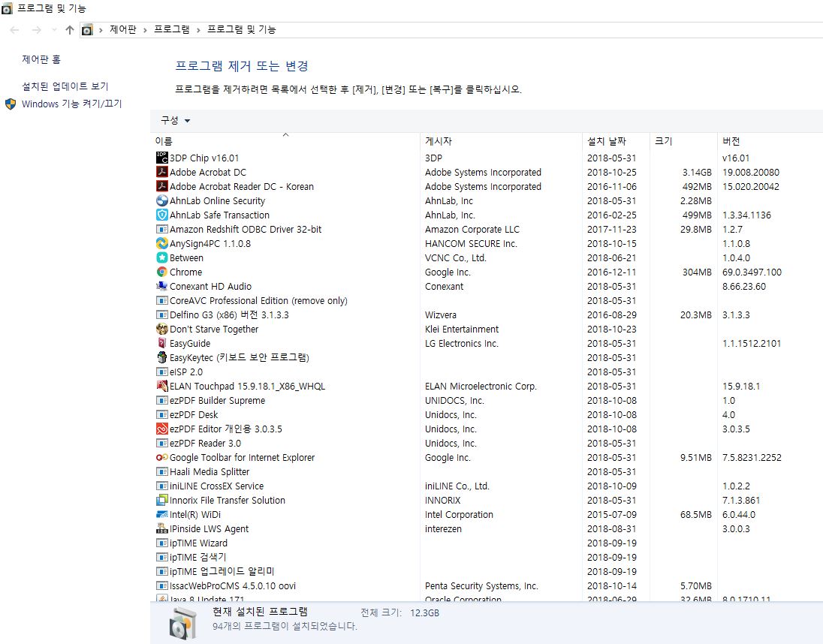The width and height of the screenshot is (823, 644).
Task: Click the 3DP Chip v16.01 icon
Action: (161, 158)
